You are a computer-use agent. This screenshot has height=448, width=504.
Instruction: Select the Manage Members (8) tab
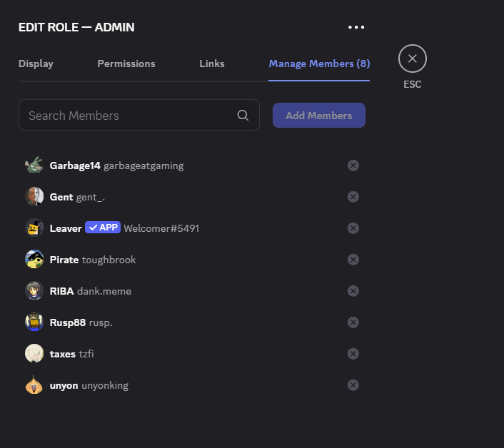coord(319,63)
